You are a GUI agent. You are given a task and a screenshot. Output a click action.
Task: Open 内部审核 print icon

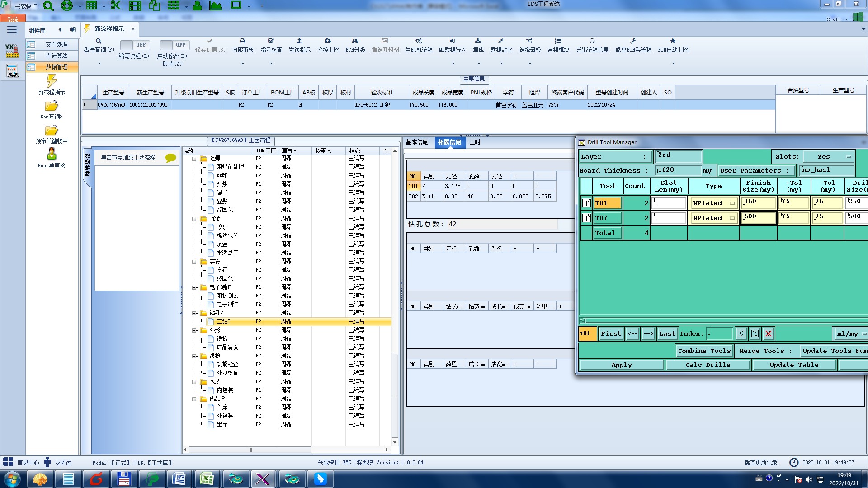242,41
